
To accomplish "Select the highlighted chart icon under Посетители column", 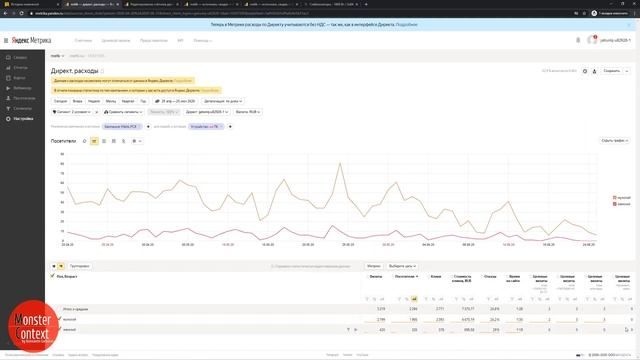I will click(x=414, y=299).
